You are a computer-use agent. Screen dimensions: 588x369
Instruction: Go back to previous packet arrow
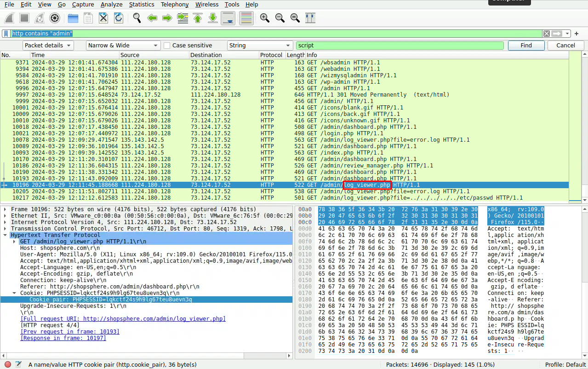tap(152, 18)
